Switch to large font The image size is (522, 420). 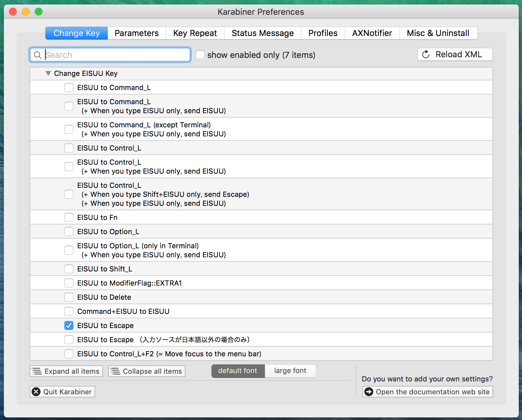point(290,371)
